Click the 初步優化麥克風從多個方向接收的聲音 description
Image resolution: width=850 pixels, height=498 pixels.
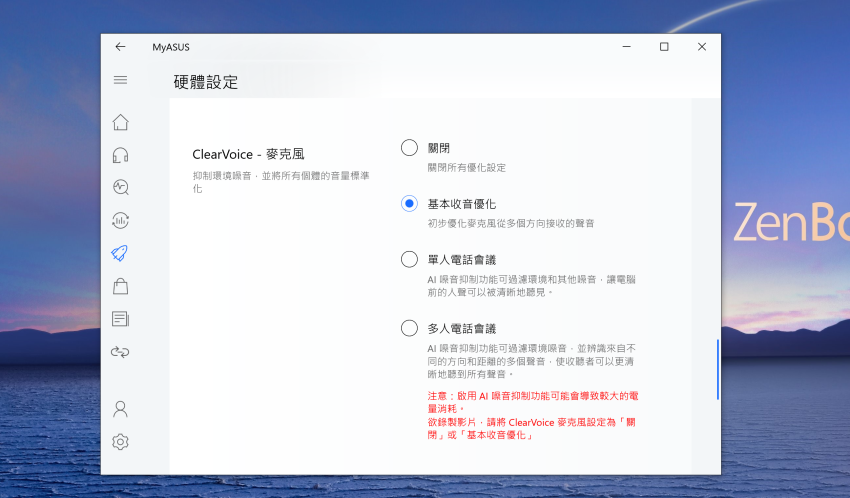tap(511, 223)
